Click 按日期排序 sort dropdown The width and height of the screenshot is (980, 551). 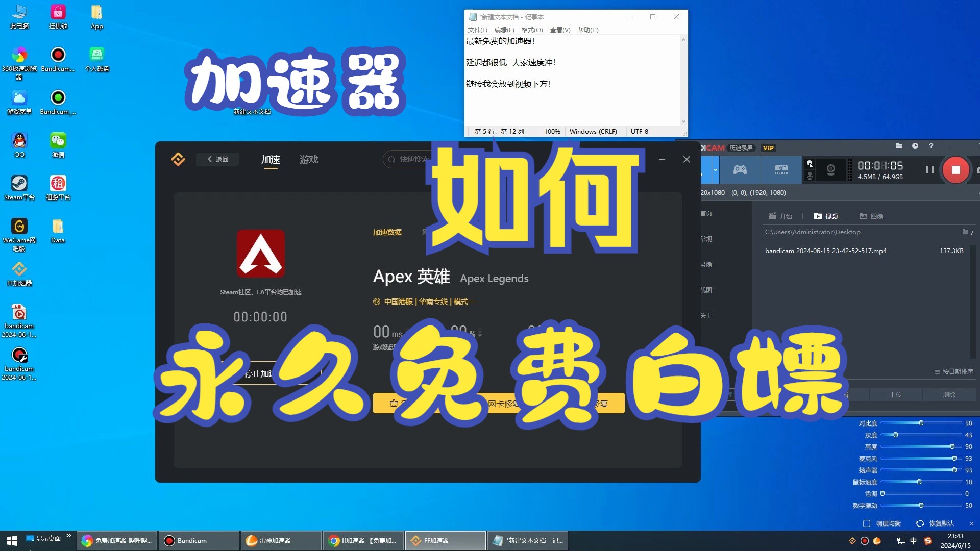953,371
